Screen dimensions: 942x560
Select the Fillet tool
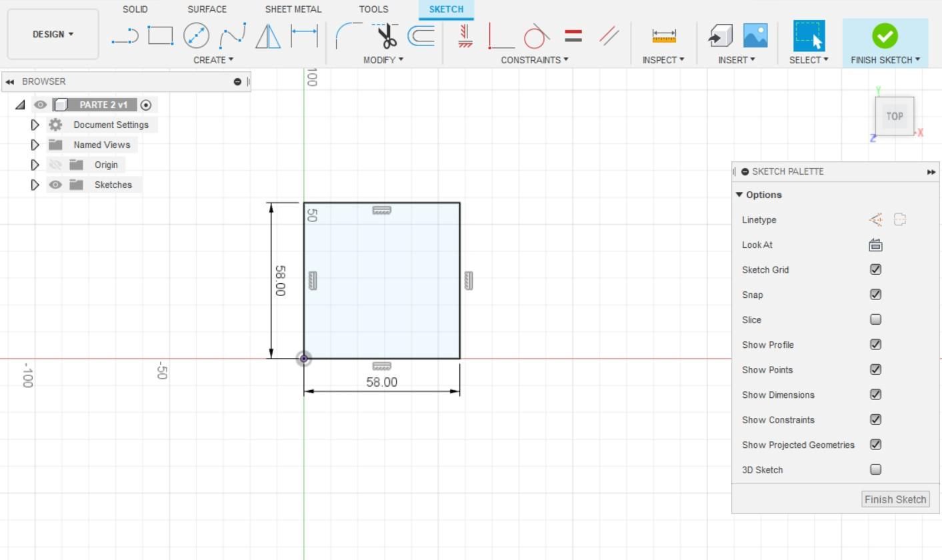pos(348,35)
